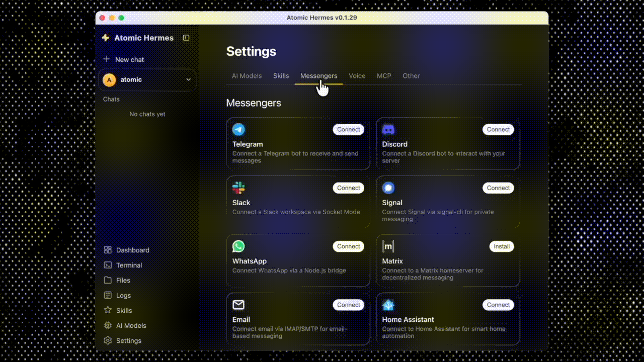This screenshot has width=644, height=362.
Task: Click the 'Slack' card title
Action: pyautogui.click(x=241, y=203)
